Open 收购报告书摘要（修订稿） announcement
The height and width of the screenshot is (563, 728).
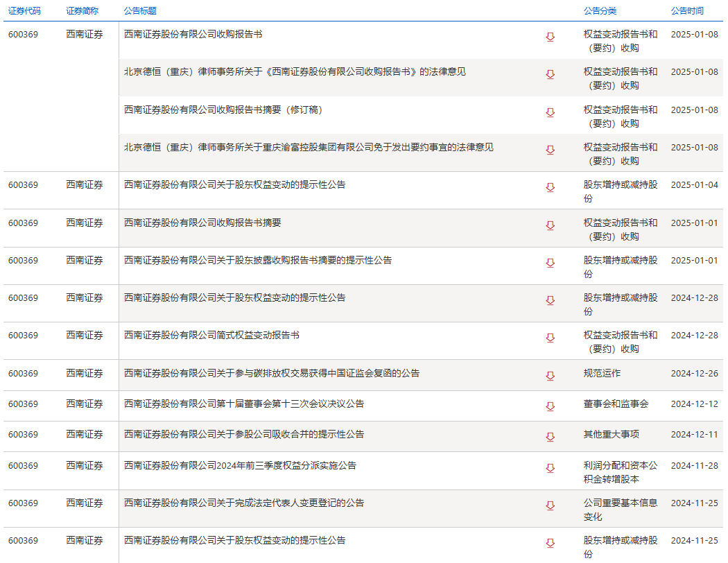223,110
